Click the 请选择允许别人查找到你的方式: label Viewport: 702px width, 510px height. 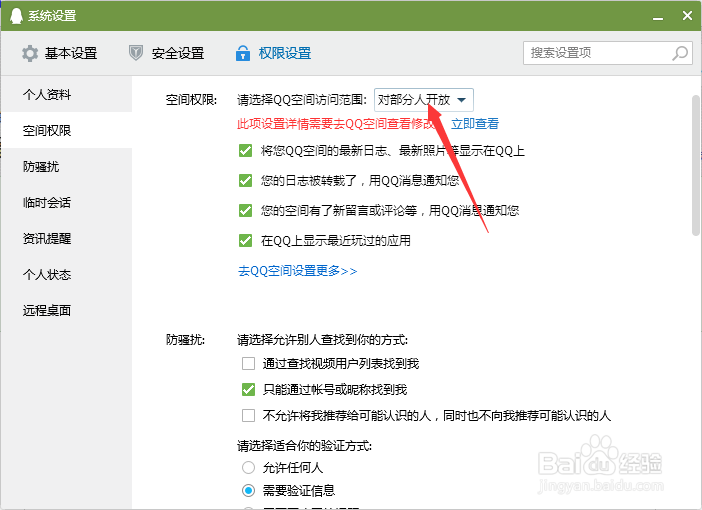322,340
